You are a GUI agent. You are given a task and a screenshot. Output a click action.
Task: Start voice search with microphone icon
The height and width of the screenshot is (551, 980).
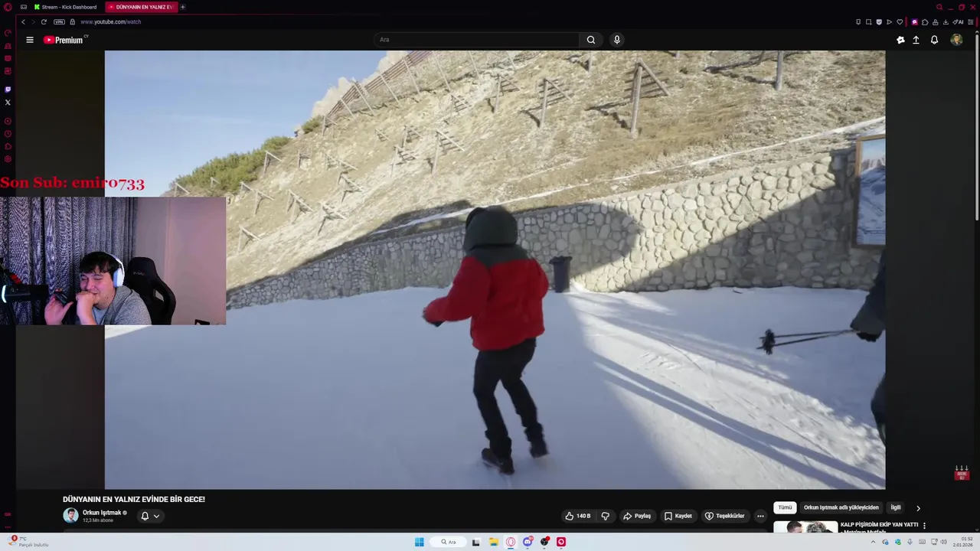click(x=617, y=40)
